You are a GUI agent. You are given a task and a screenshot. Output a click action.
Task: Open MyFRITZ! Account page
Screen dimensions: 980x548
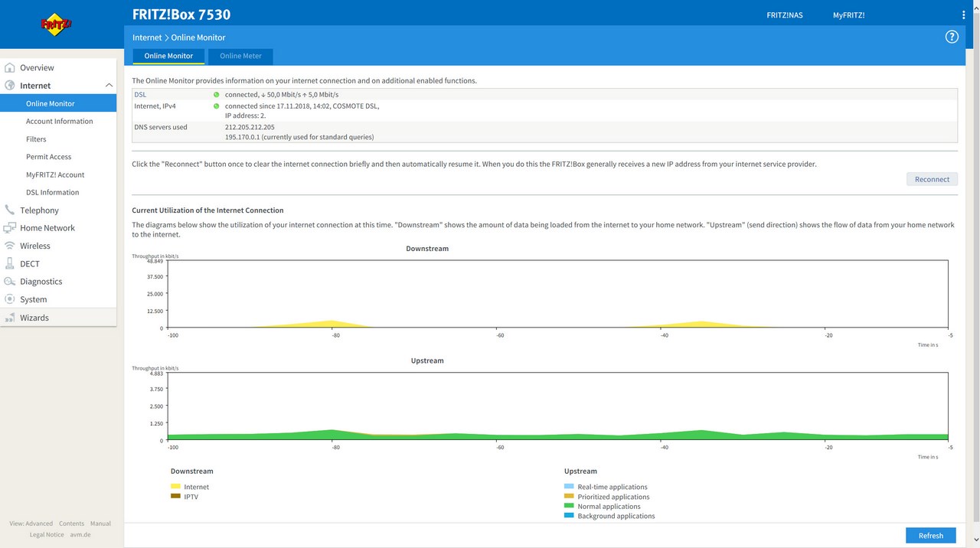click(55, 175)
